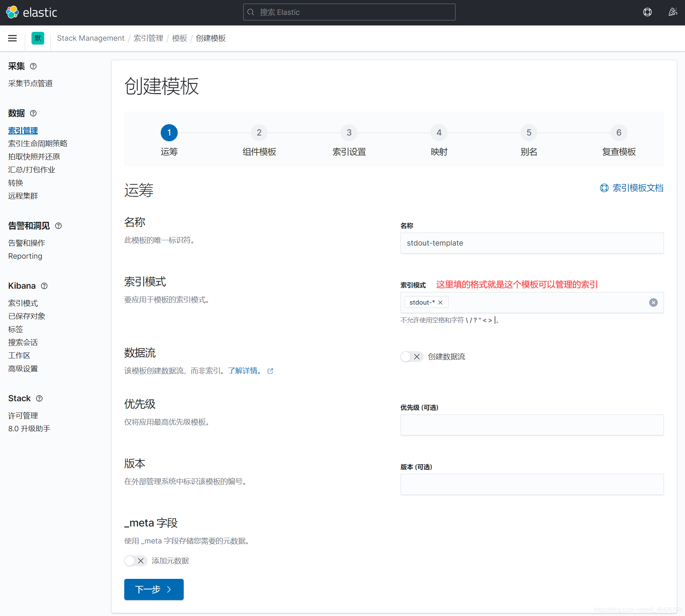
Task: Open 了解详情 link
Action: 245,371
